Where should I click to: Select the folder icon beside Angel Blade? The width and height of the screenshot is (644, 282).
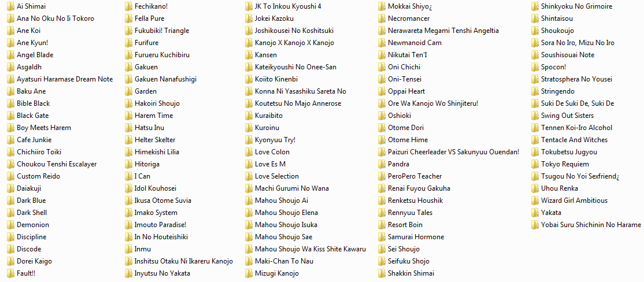point(10,54)
